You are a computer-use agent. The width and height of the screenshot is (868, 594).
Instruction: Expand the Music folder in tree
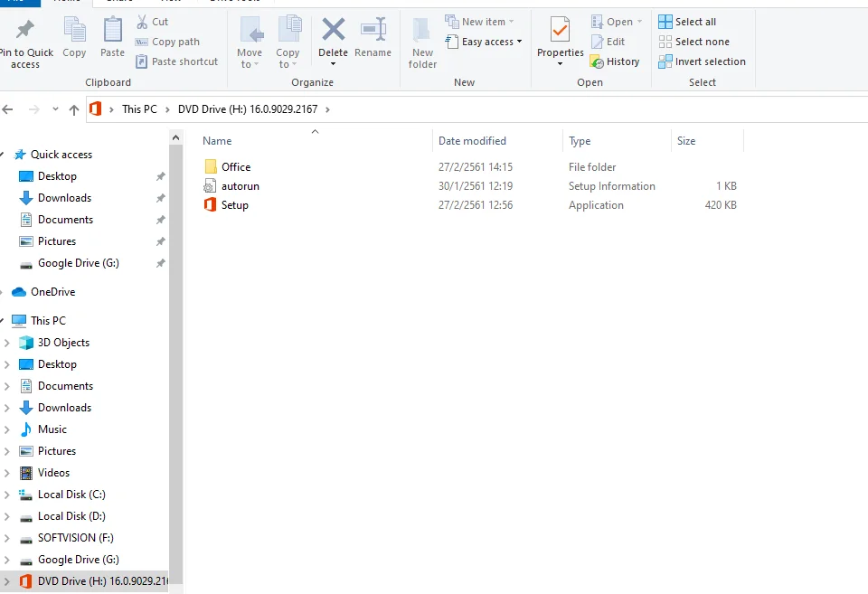(x=7, y=429)
